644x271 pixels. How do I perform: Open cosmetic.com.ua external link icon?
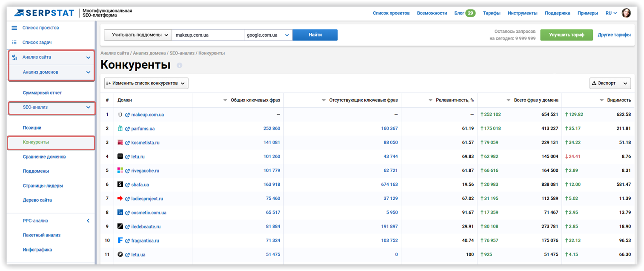point(127,213)
